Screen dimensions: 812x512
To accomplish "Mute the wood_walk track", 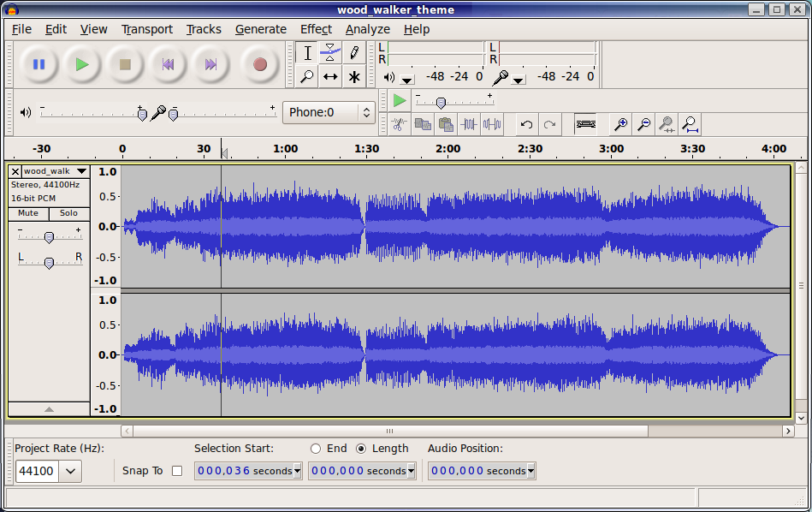I will tap(28, 213).
